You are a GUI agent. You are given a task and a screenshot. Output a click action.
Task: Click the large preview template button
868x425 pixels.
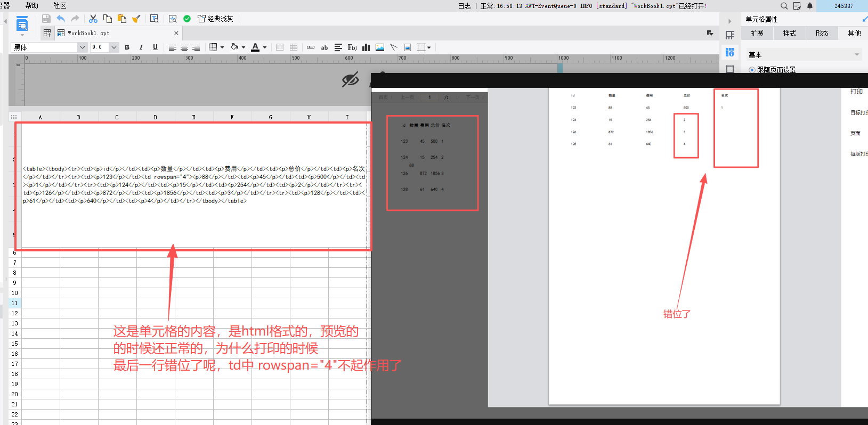(x=22, y=23)
